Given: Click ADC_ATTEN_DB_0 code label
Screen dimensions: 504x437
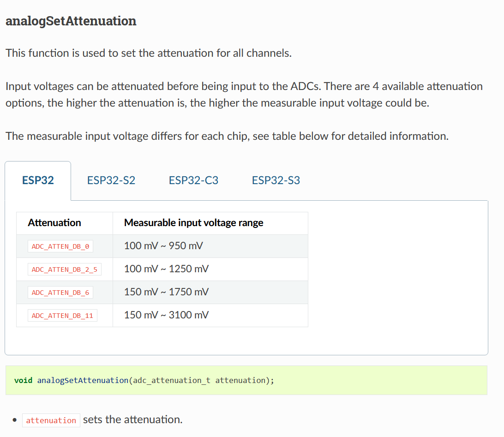Looking at the screenshot, I should tap(60, 246).
